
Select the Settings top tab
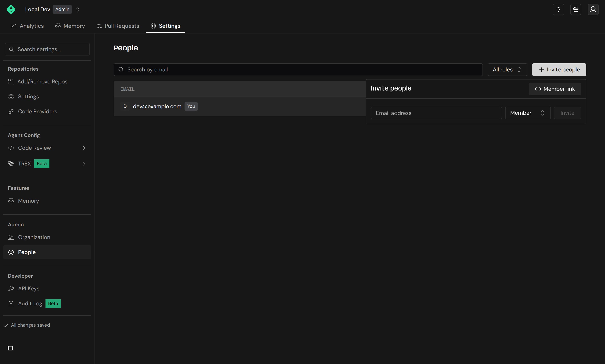point(165,26)
